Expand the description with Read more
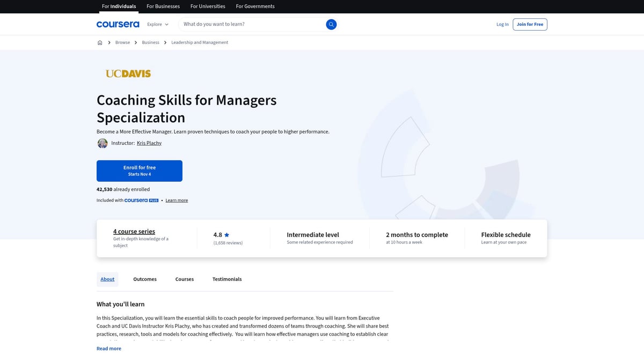Image resolution: width=644 pixels, height=362 pixels. coord(108,348)
